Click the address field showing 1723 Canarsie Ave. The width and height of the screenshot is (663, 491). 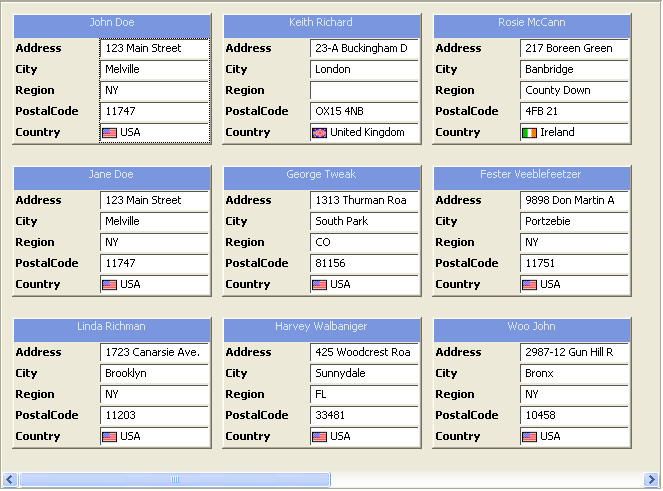(x=154, y=353)
